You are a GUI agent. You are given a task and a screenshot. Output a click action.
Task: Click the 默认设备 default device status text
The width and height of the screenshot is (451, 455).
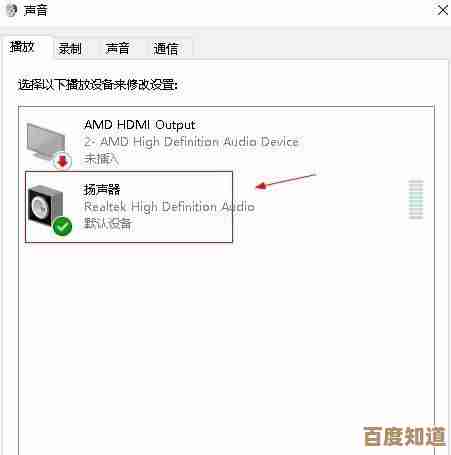pos(108,223)
